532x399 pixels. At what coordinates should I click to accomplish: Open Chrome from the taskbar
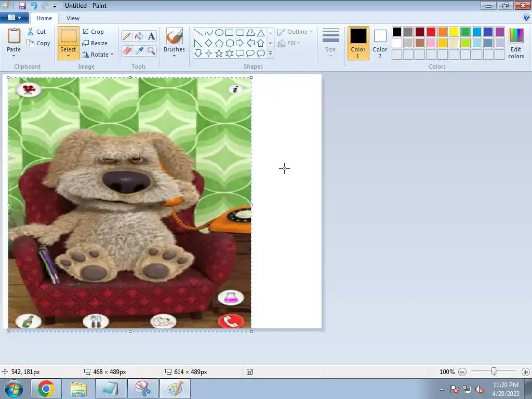click(x=46, y=389)
